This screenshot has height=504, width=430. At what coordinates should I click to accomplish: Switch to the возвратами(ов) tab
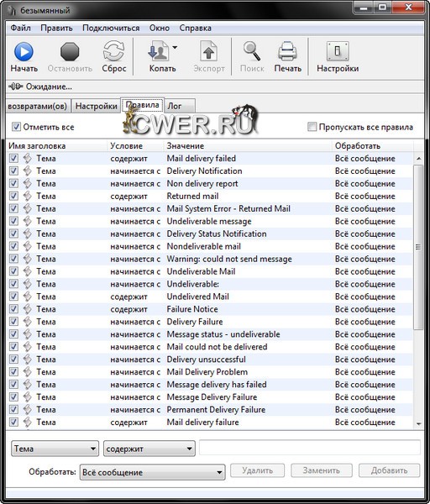[x=38, y=106]
